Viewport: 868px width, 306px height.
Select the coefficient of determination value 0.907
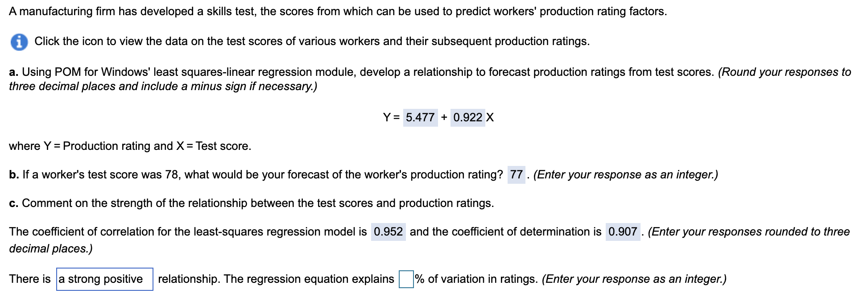(x=624, y=232)
